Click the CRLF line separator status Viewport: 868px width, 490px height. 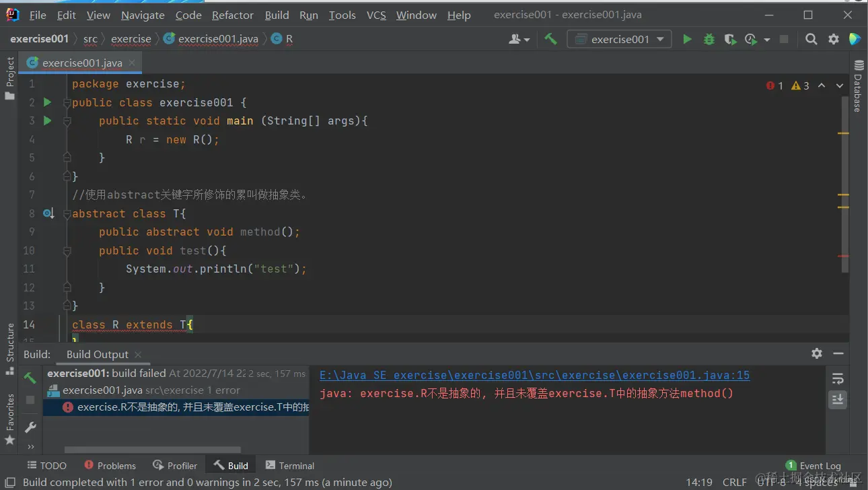click(735, 482)
